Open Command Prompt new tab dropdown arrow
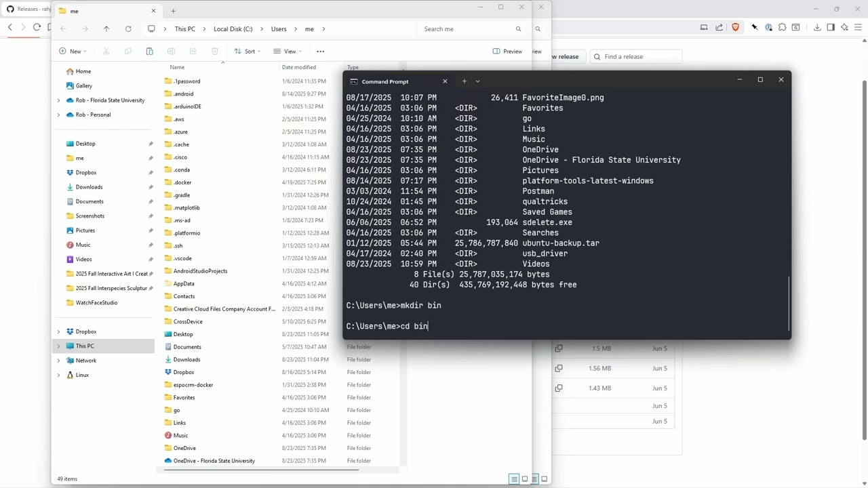This screenshot has width=868, height=488. click(x=477, y=81)
